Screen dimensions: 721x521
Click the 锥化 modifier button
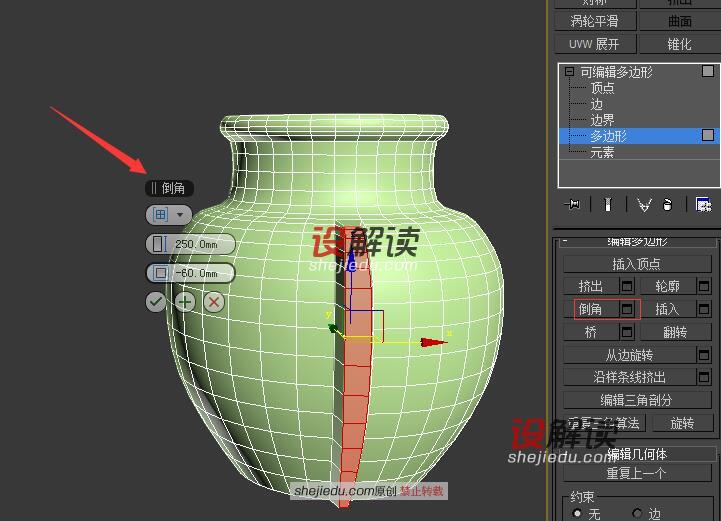680,44
